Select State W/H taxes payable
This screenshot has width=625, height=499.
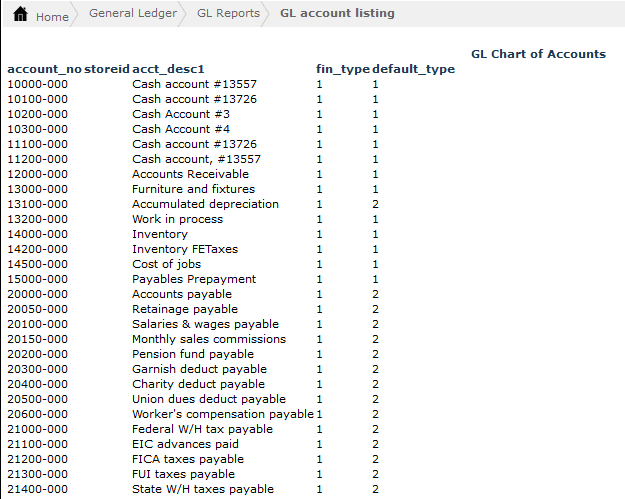pyautogui.click(x=202, y=489)
